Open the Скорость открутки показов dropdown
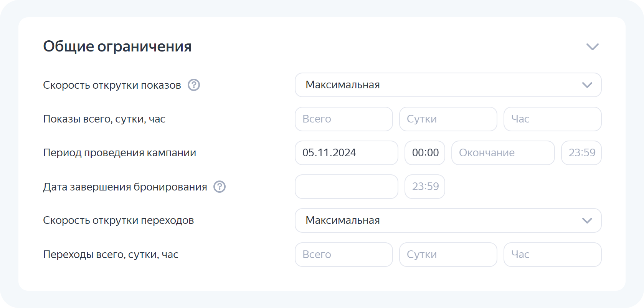The image size is (644, 308). click(x=448, y=85)
